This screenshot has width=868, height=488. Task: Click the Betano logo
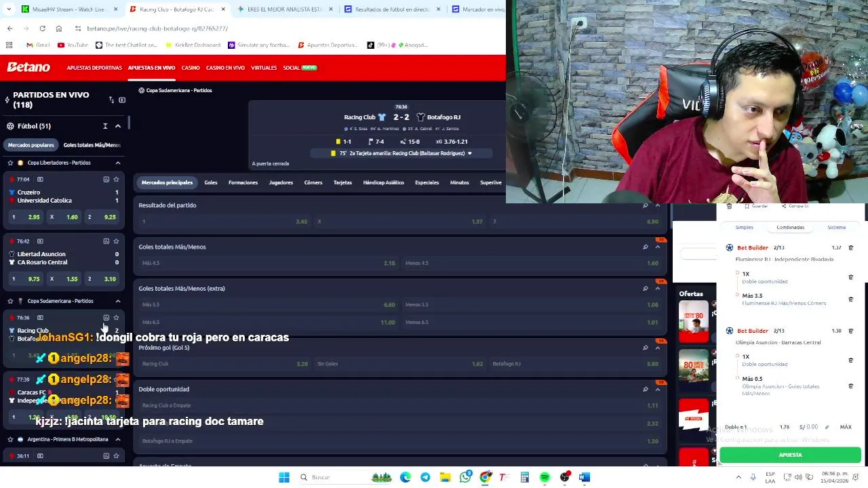pyautogui.click(x=28, y=68)
